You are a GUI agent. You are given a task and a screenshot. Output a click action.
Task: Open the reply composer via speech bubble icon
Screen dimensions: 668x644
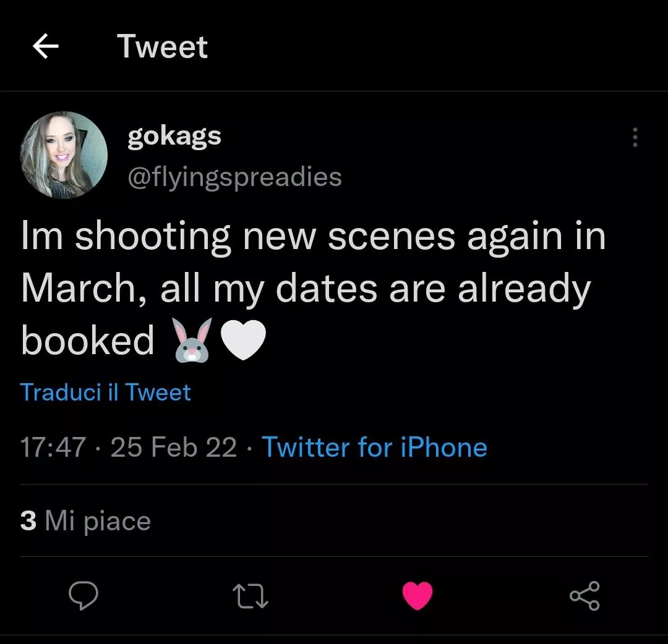(85, 595)
